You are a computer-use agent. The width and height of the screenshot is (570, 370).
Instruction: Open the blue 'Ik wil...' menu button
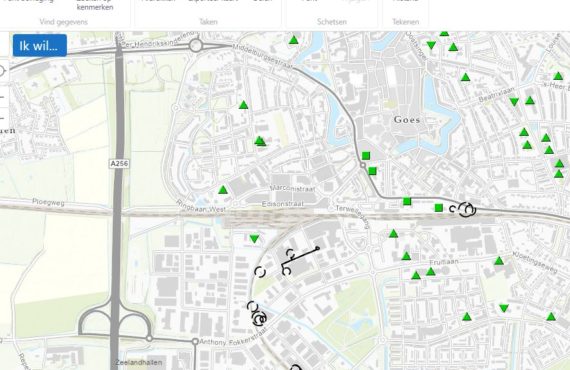[40, 45]
